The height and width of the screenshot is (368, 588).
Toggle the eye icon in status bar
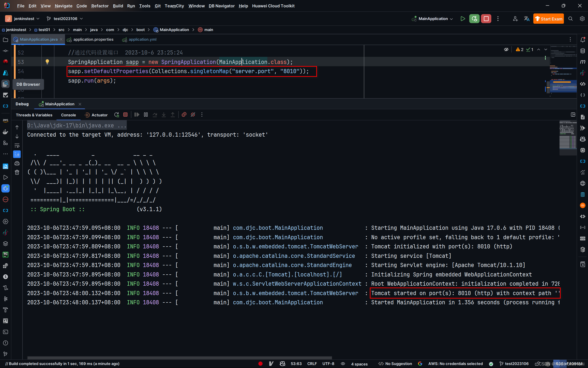(x=343, y=364)
